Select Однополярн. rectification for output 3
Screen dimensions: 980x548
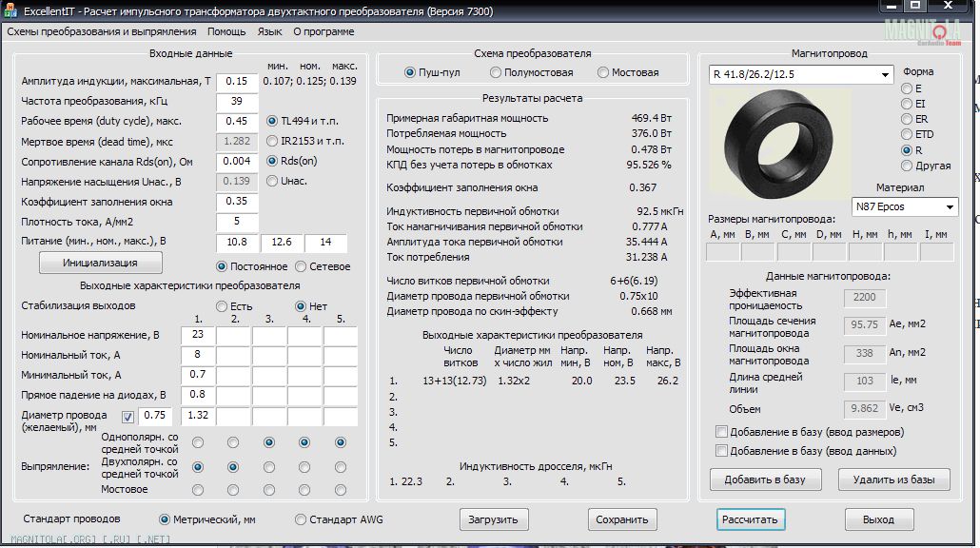click(268, 442)
